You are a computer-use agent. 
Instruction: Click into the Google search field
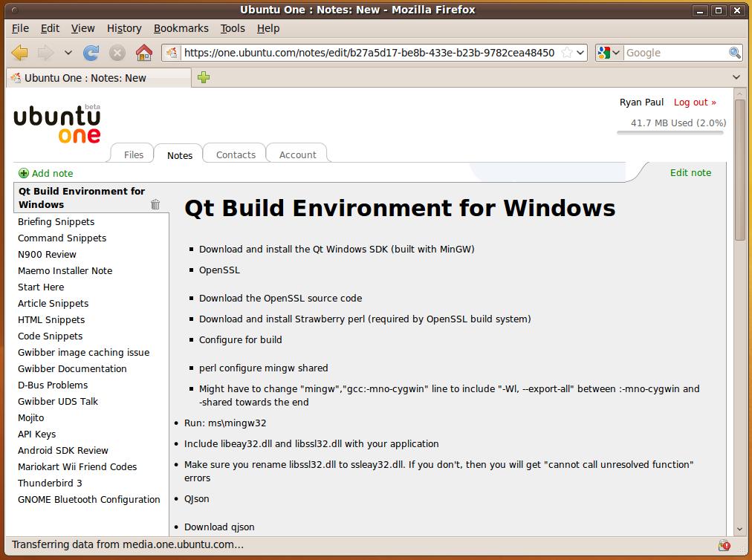674,53
